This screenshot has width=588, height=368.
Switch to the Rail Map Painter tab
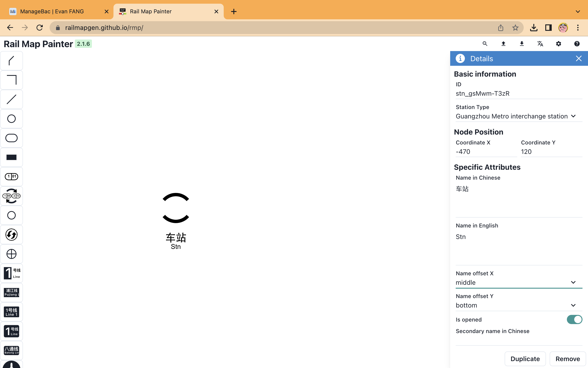168,11
